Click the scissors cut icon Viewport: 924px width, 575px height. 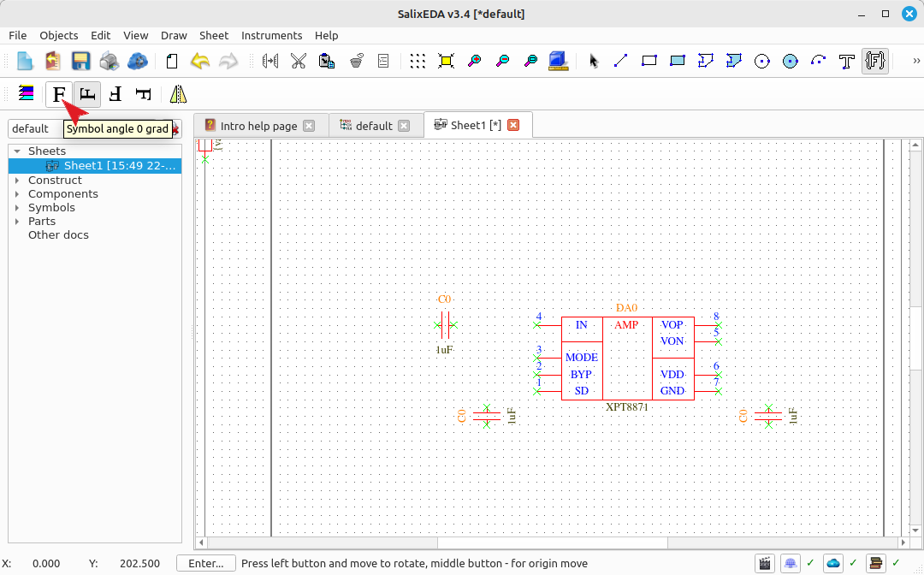(x=299, y=61)
